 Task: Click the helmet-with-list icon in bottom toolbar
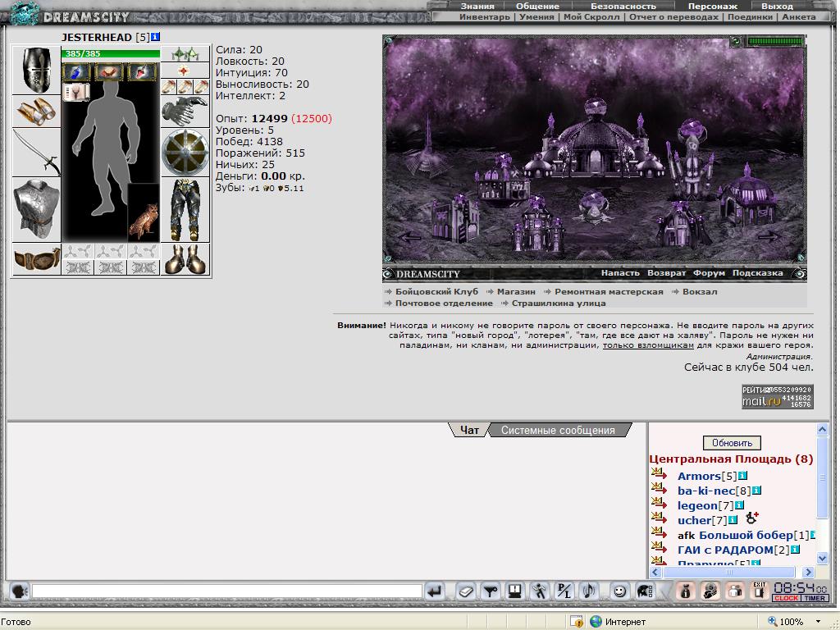coord(645,591)
